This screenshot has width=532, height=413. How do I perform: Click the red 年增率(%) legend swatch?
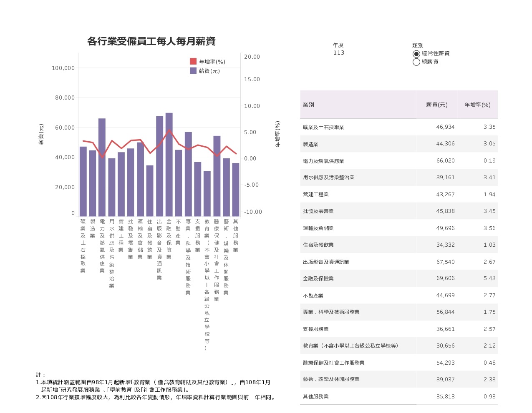(x=193, y=62)
